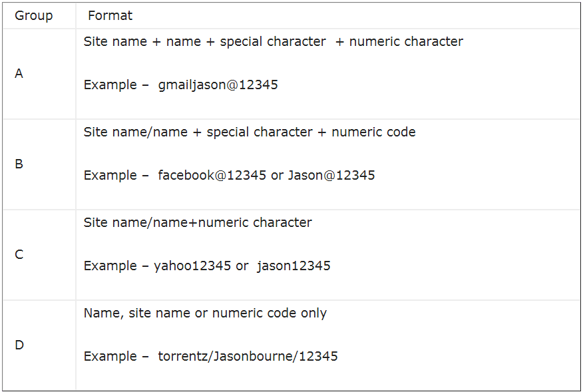Image resolution: width=583 pixels, height=392 pixels.
Task: Click the "Group" column header
Action: tap(33, 15)
